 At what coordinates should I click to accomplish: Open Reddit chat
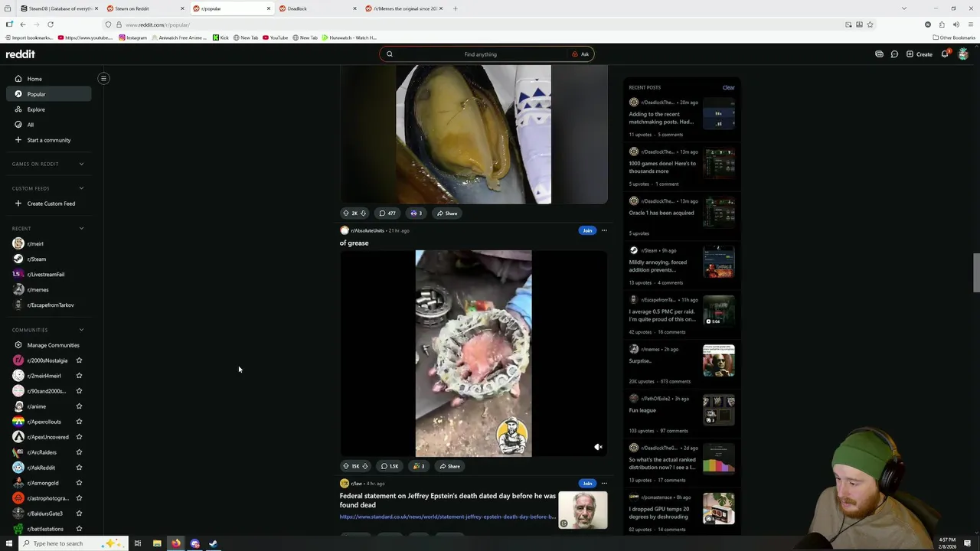(x=894, y=54)
